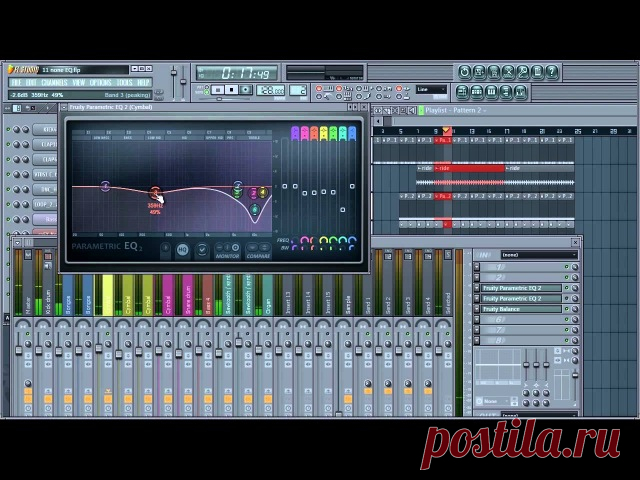
Task: Click the Fruity Balance effect slot
Action: click(x=521, y=309)
